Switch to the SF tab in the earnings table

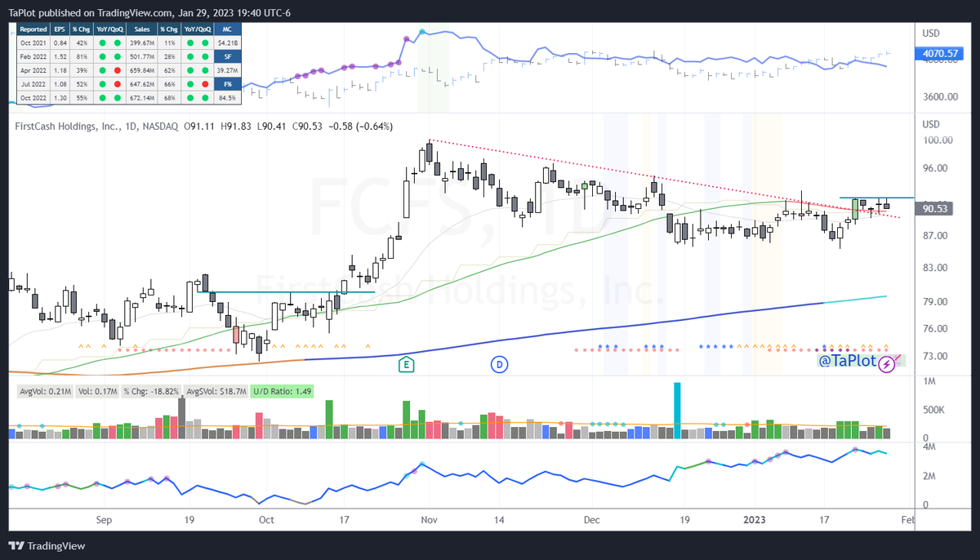229,56
